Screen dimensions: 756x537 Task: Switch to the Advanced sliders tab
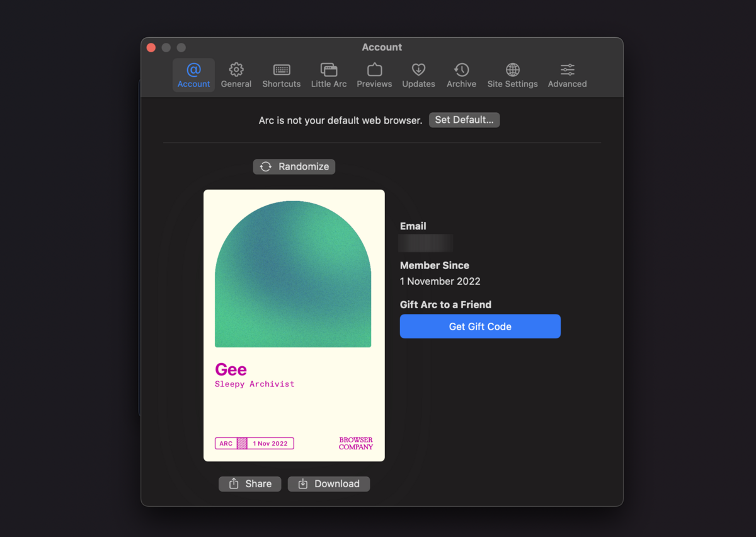point(567,76)
